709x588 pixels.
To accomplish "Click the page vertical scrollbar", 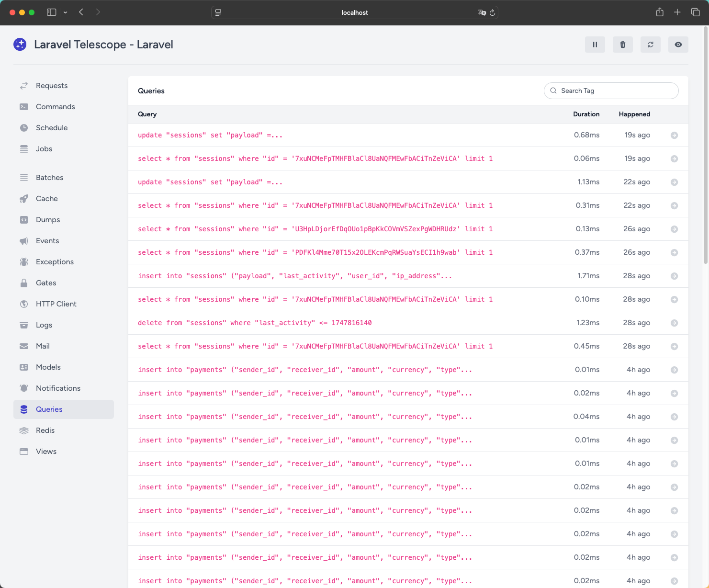I will tap(706, 146).
